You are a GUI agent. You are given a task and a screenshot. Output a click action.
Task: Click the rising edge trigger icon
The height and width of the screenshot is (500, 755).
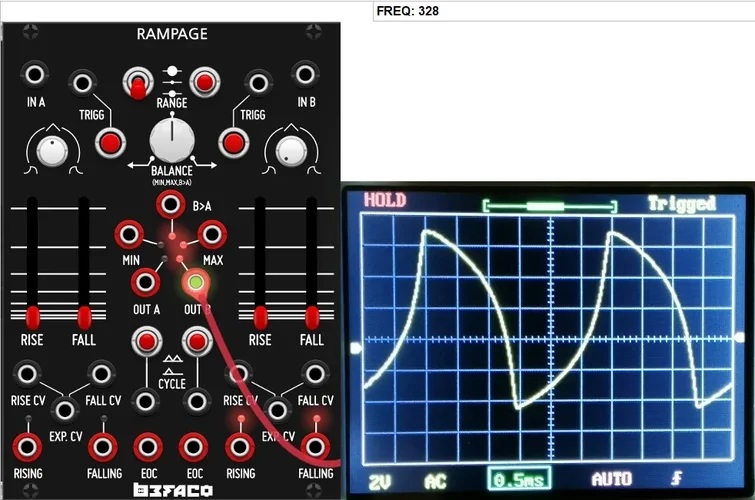[x=677, y=478]
